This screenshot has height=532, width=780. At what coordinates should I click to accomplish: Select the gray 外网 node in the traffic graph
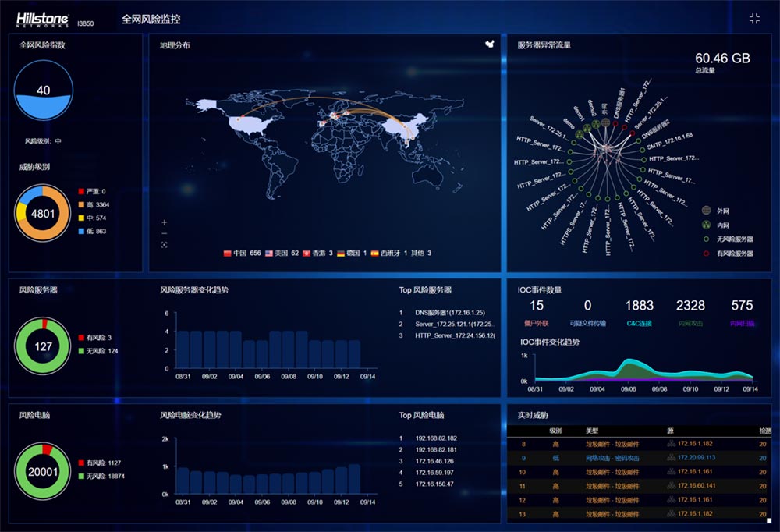point(605,122)
